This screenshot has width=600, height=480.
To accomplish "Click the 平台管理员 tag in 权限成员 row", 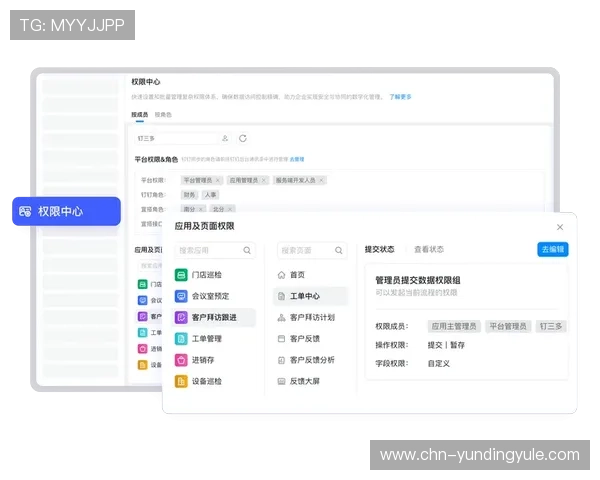I will tap(508, 327).
